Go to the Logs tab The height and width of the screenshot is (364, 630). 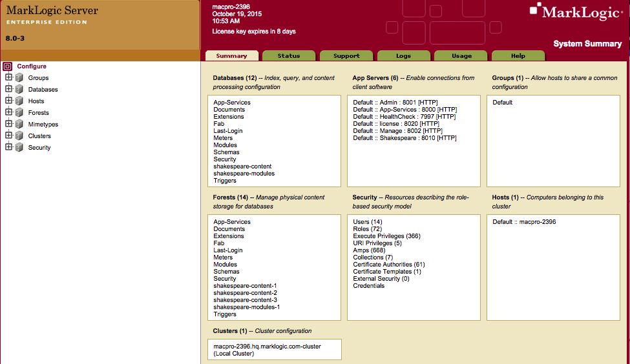(x=403, y=56)
